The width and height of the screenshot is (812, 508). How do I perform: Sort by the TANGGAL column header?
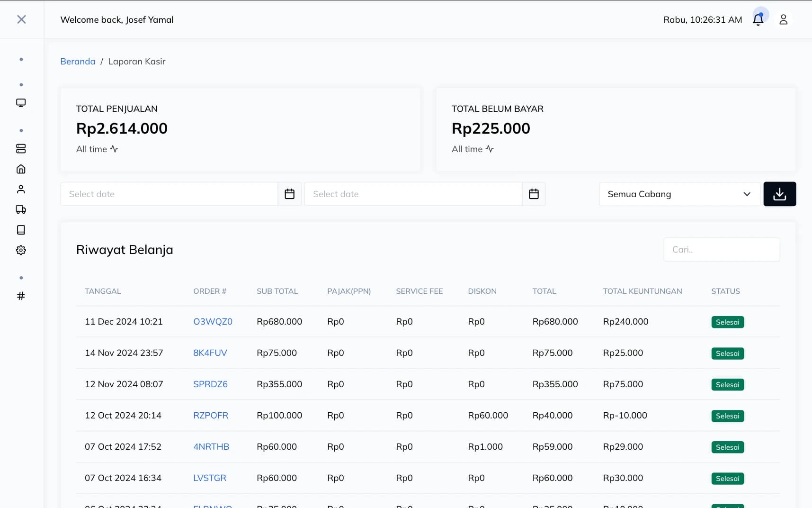click(103, 291)
